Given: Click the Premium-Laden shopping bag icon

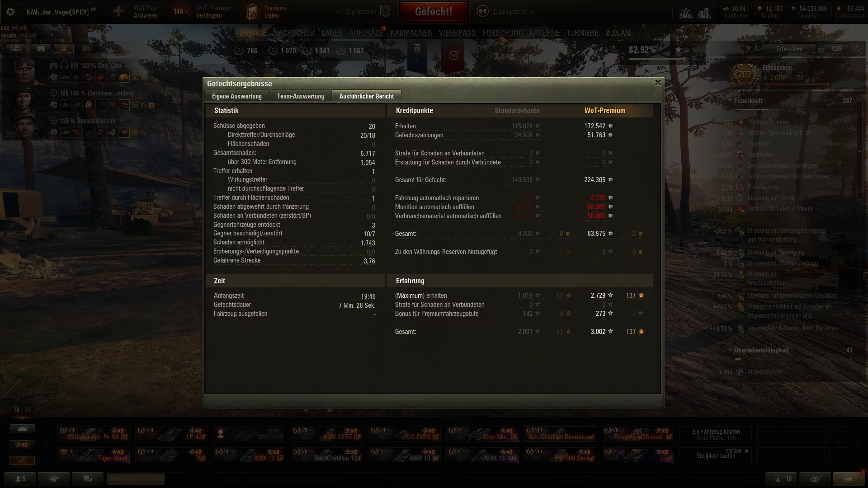Looking at the screenshot, I should click(252, 12).
